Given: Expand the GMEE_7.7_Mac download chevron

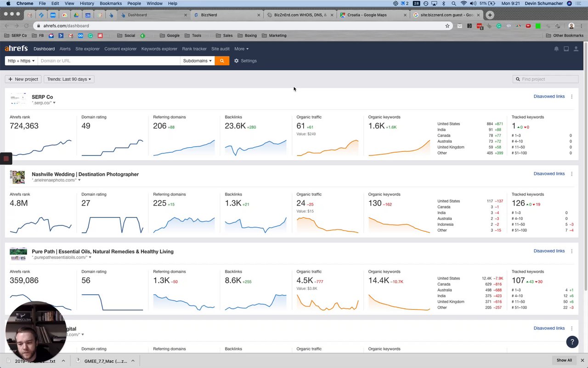Looking at the screenshot, I should pos(133,361).
